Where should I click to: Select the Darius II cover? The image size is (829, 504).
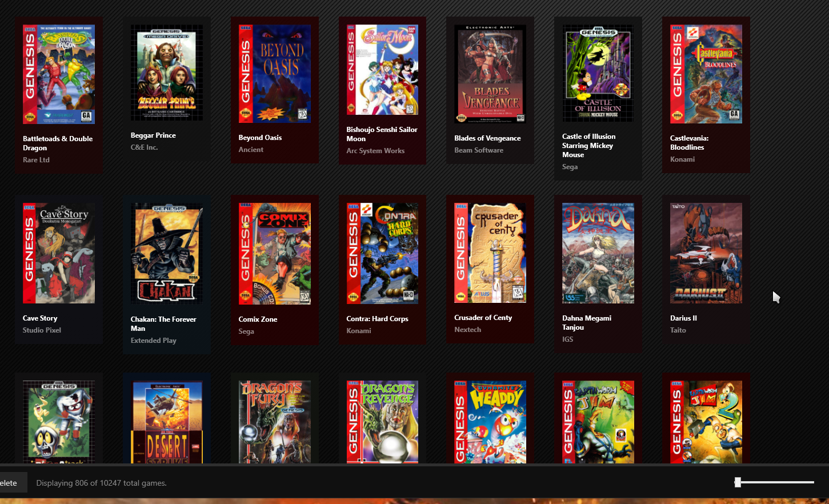706,253
